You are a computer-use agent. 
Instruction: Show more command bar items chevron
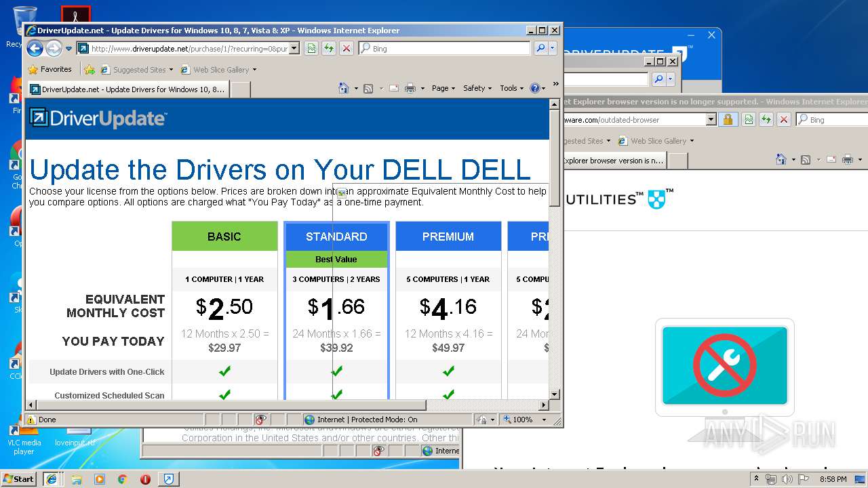tap(556, 84)
